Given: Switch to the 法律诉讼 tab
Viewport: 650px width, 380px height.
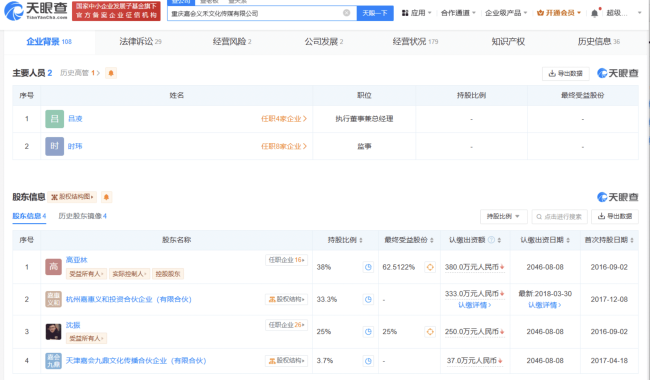Looking at the screenshot, I should point(140,41).
